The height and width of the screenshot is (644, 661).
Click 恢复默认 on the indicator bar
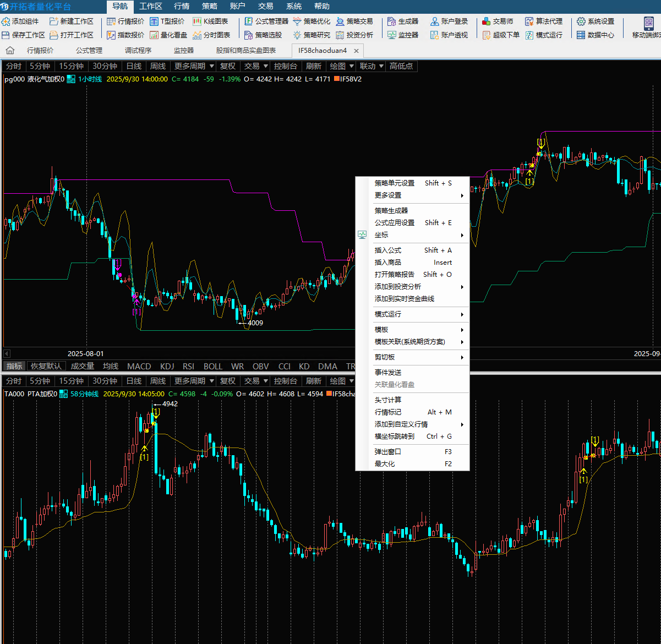(46, 366)
